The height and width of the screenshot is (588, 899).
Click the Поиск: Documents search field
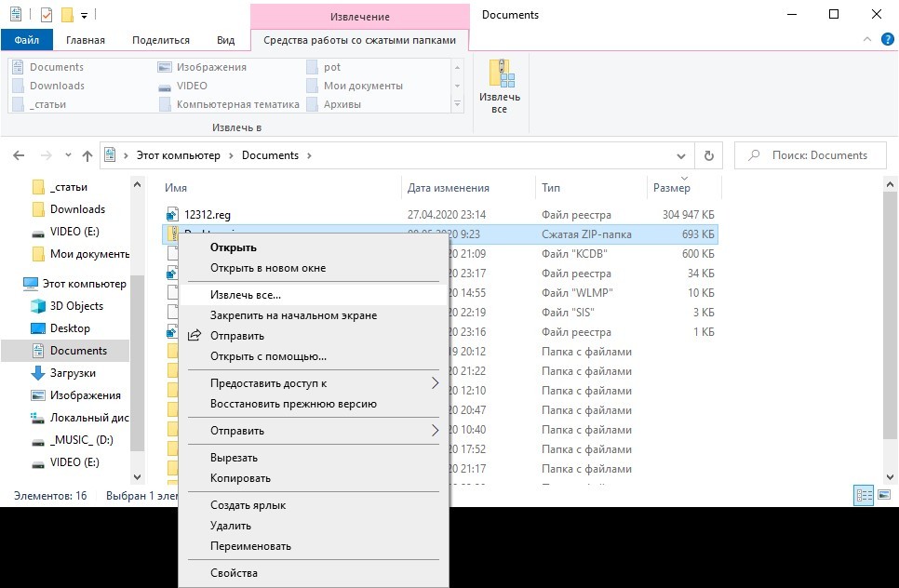pos(811,155)
